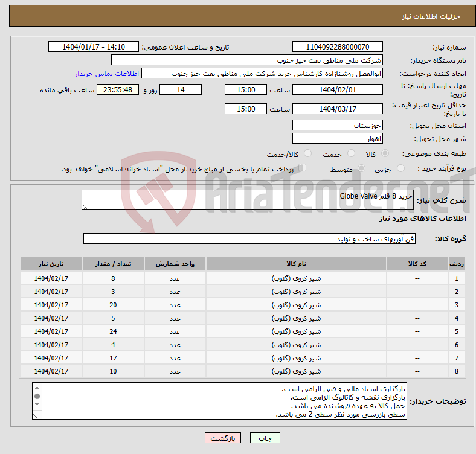Click the شماره نیاز number field
The height and width of the screenshot is (454, 476).
337,47
